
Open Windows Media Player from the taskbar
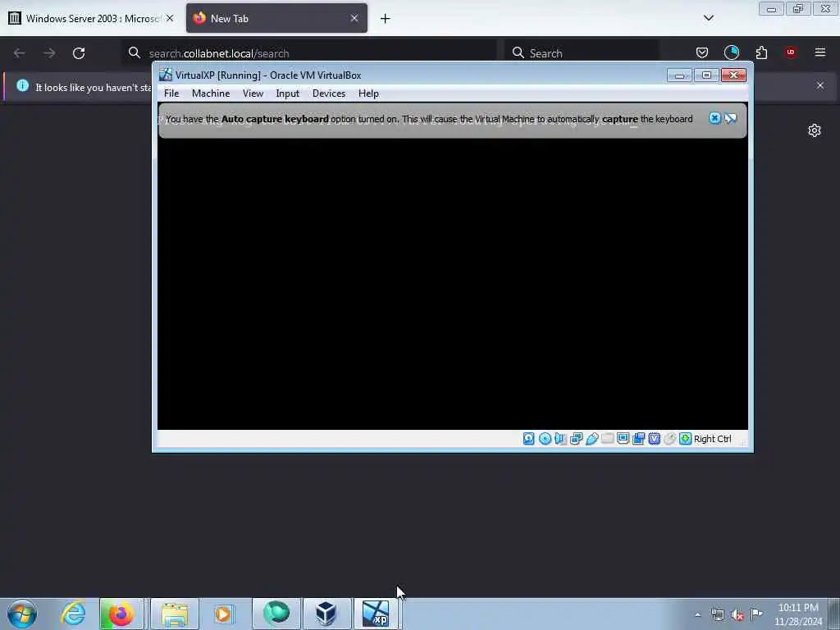(223, 614)
